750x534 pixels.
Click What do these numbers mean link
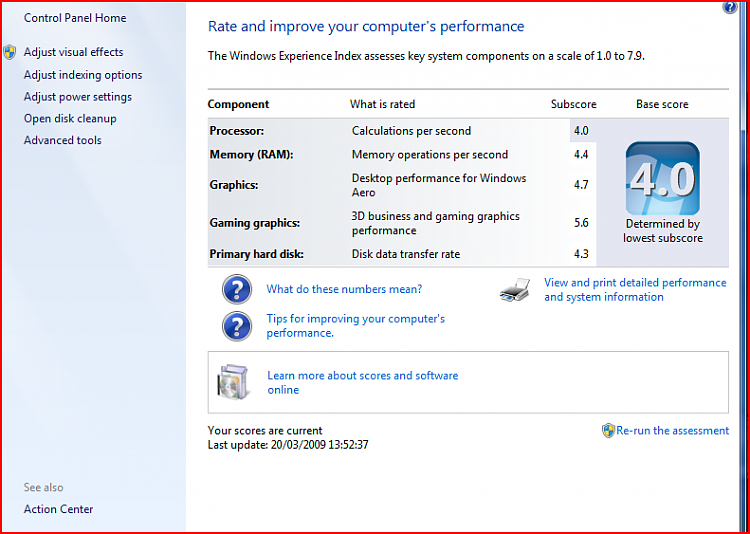coord(344,289)
